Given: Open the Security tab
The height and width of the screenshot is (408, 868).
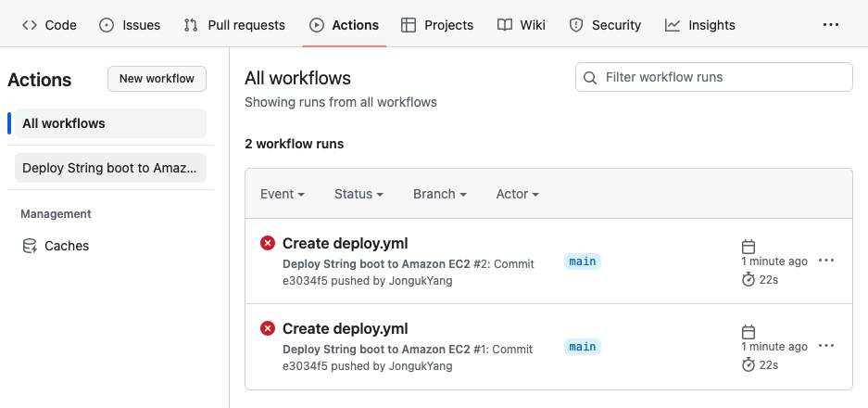Looking at the screenshot, I should pyautogui.click(x=605, y=25).
